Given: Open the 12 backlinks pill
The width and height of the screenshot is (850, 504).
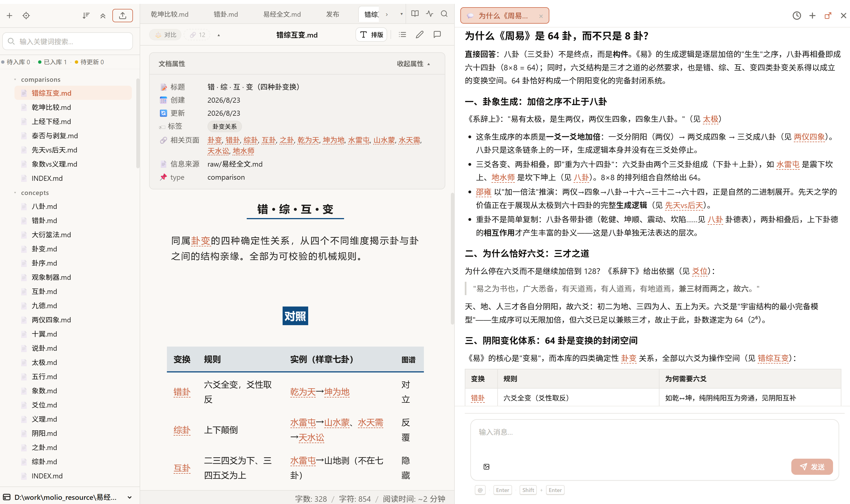Looking at the screenshot, I should click(197, 35).
